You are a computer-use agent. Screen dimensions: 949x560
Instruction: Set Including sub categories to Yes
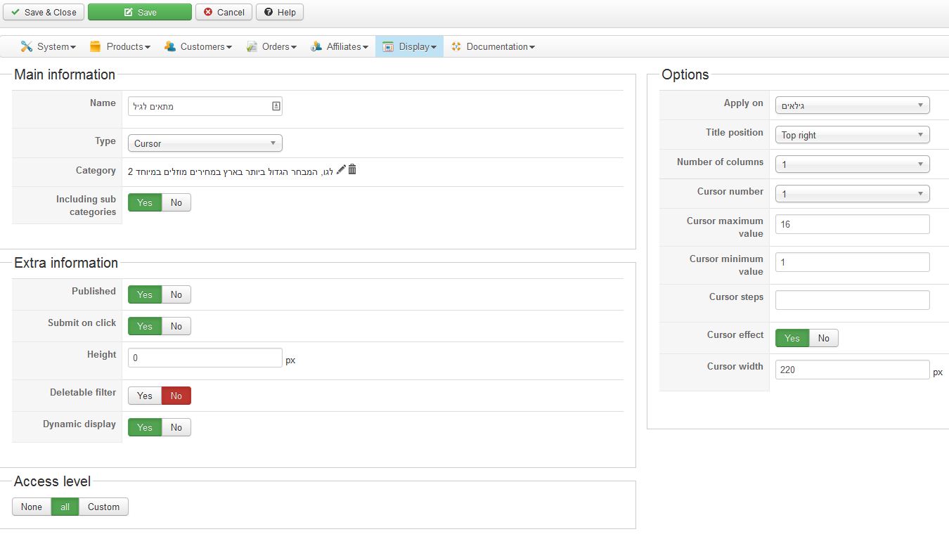(145, 203)
